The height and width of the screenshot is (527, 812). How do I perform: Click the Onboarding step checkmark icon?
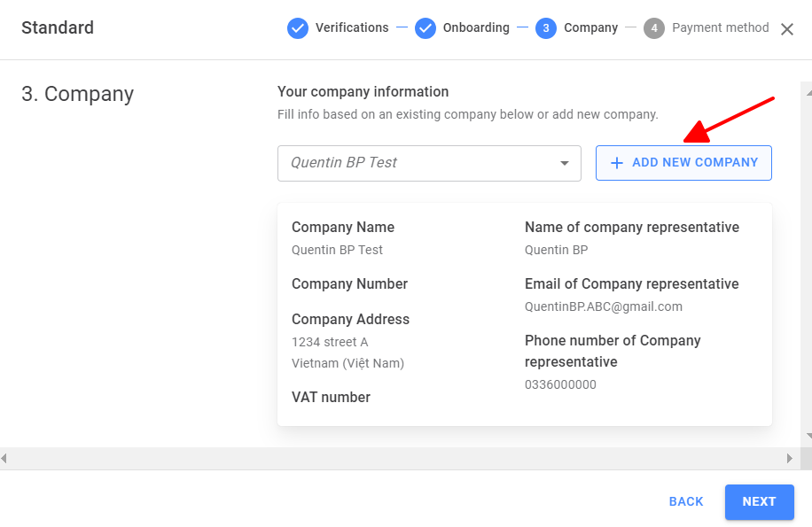pyautogui.click(x=426, y=28)
